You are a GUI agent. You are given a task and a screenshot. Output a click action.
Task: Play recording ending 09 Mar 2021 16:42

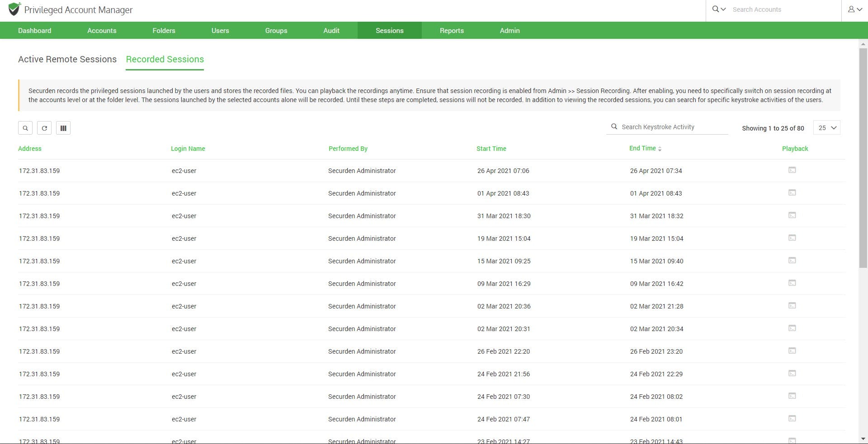(792, 283)
